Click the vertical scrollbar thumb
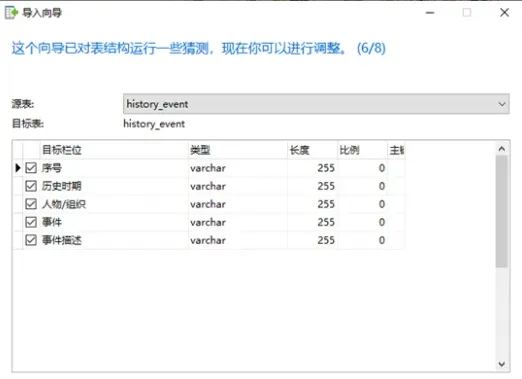This screenshot has width=522, height=379. tap(502, 211)
